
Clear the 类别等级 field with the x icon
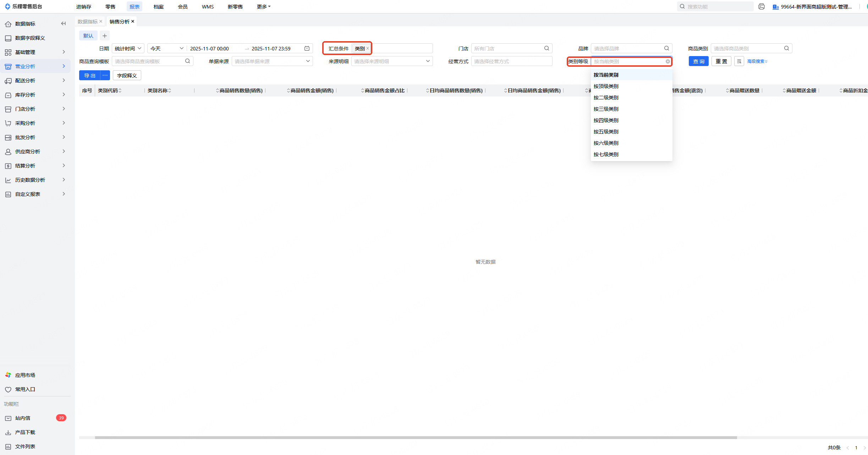668,61
